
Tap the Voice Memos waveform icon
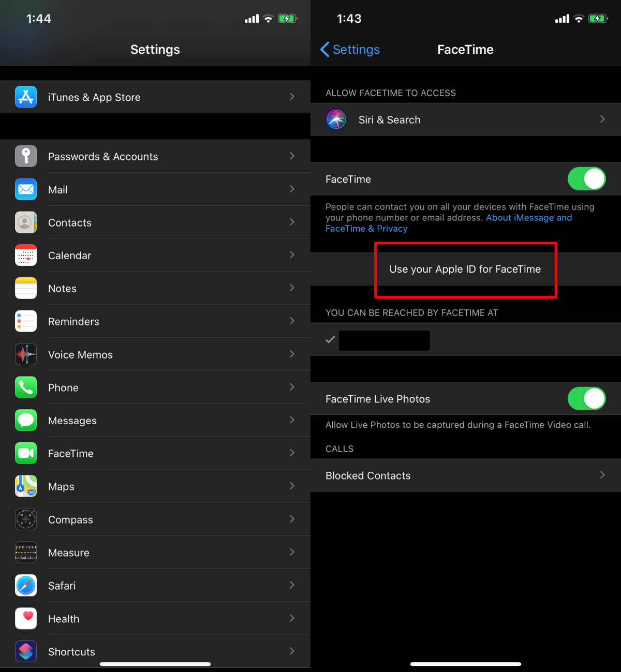[x=26, y=354]
